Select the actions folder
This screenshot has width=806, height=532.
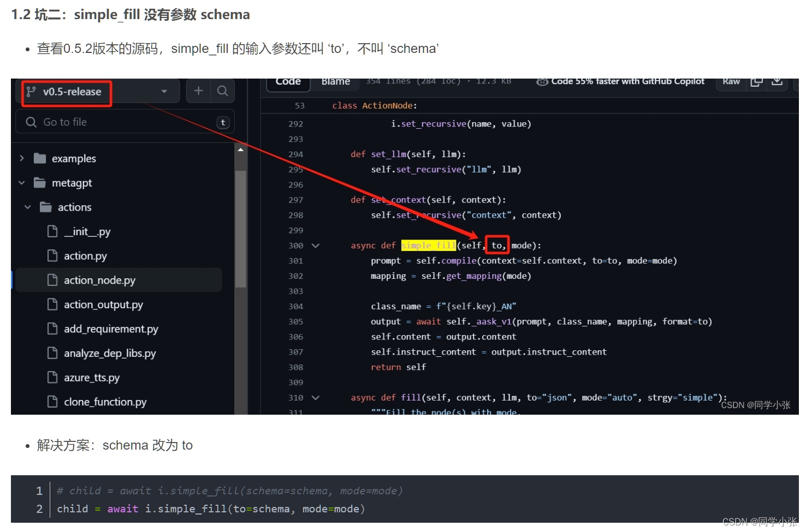pos(74,207)
